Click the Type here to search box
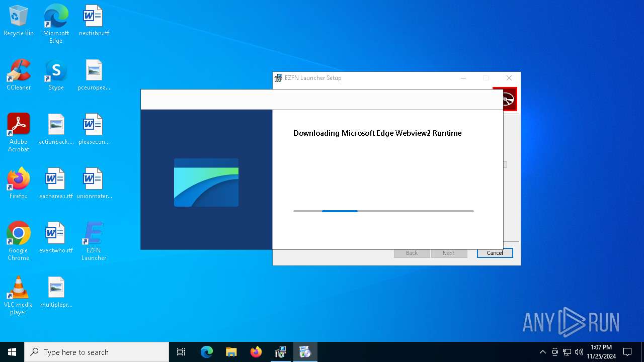Viewport: 644px width, 362px height. 97,352
